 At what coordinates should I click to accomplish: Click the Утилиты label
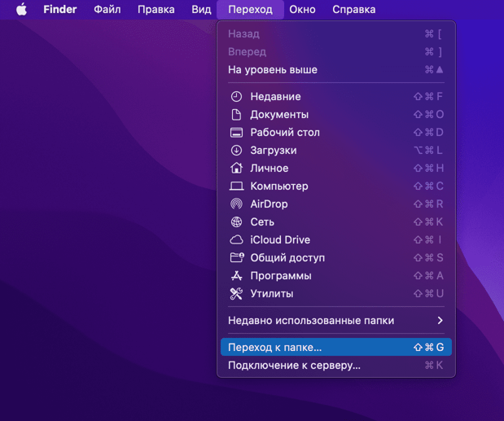click(272, 293)
